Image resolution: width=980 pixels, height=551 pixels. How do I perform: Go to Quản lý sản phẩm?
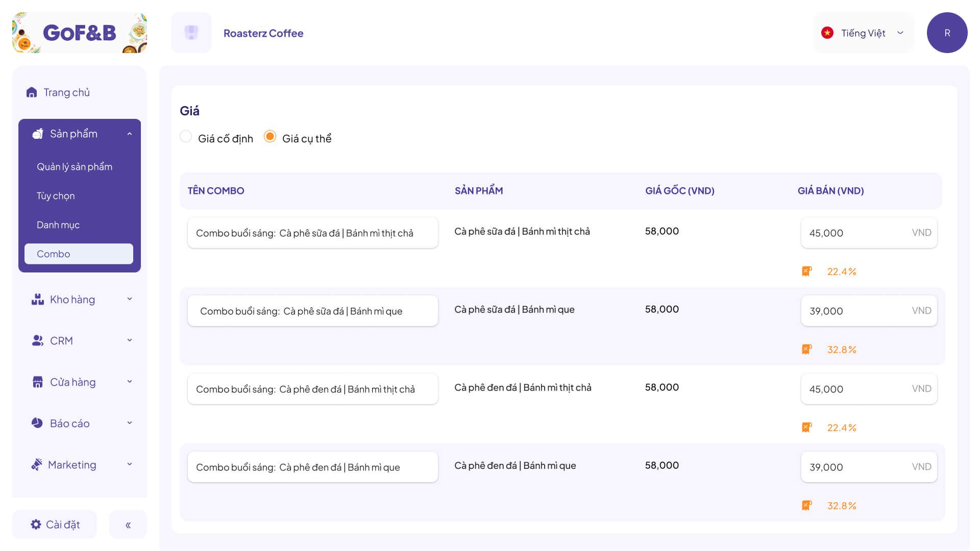(75, 167)
